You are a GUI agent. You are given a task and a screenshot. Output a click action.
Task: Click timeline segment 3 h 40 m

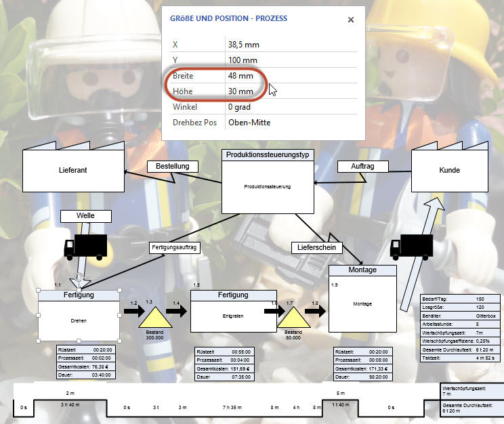70,405
